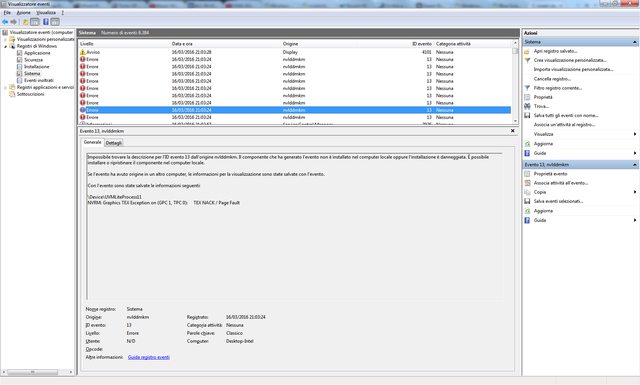Screen dimensions: 640x385
Task: Click the blue Help toolbar icon
Action: click(x=46, y=22)
